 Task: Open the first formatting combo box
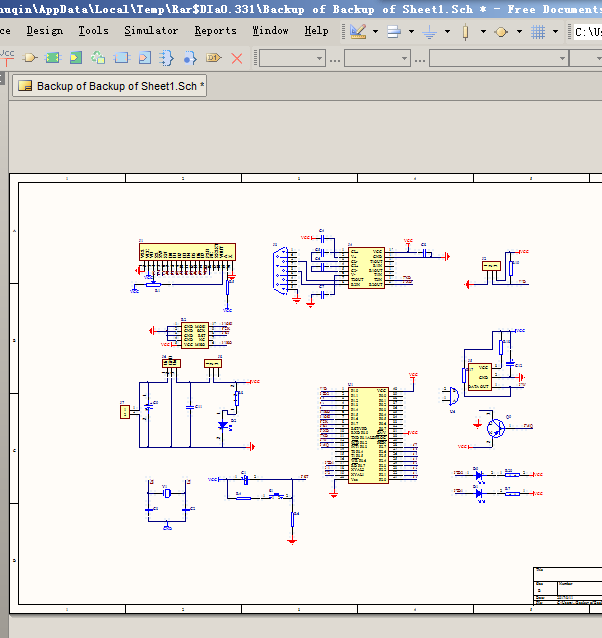pyautogui.click(x=292, y=58)
